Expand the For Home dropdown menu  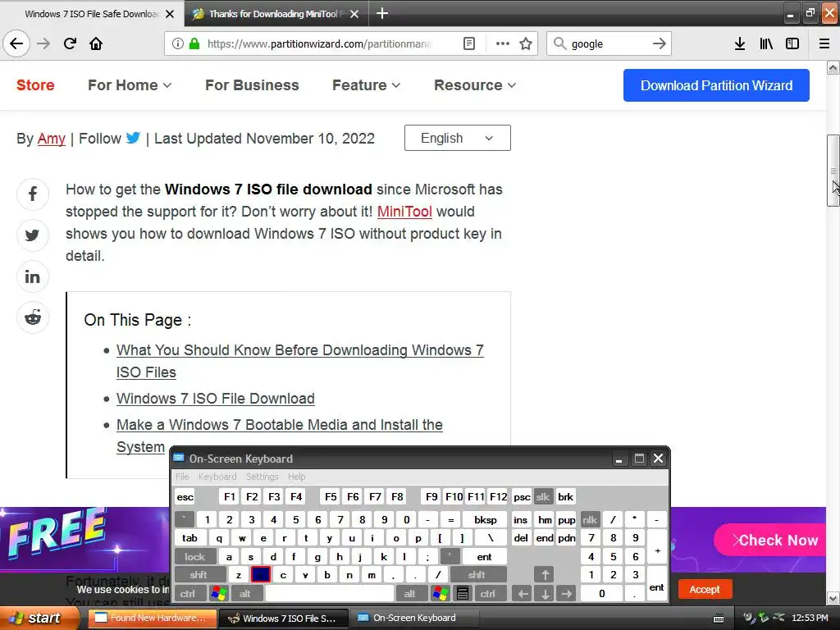[130, 85]
